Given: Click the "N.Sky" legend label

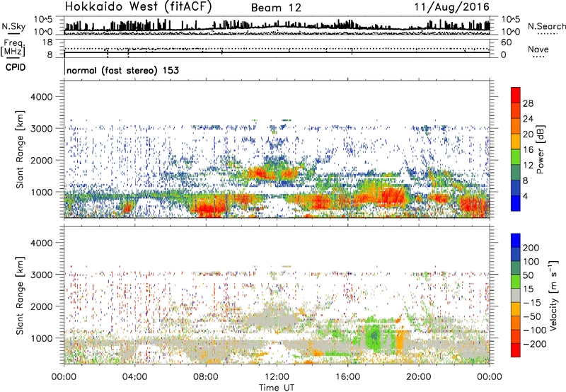Looking at the screenshot, I should coord(13,26).
